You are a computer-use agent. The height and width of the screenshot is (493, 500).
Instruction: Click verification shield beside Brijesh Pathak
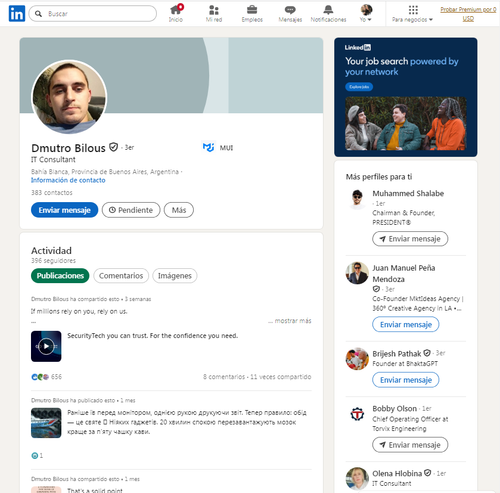[427, 353]
